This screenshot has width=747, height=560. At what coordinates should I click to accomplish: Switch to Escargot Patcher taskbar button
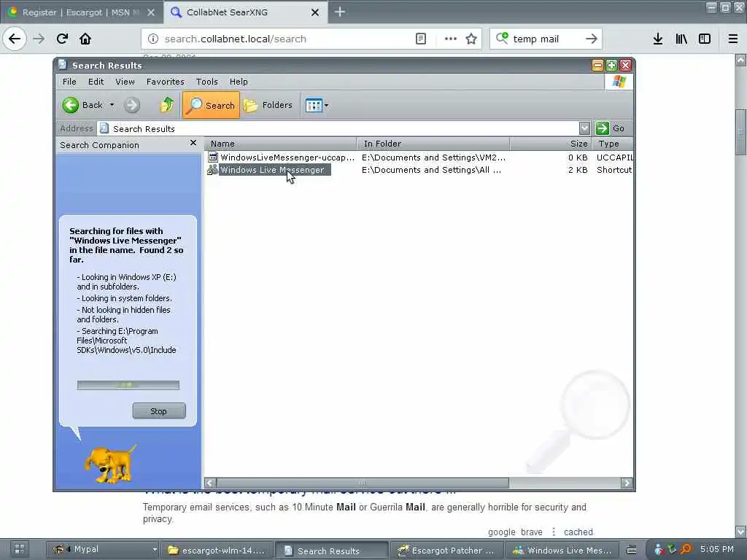[446, 550]
